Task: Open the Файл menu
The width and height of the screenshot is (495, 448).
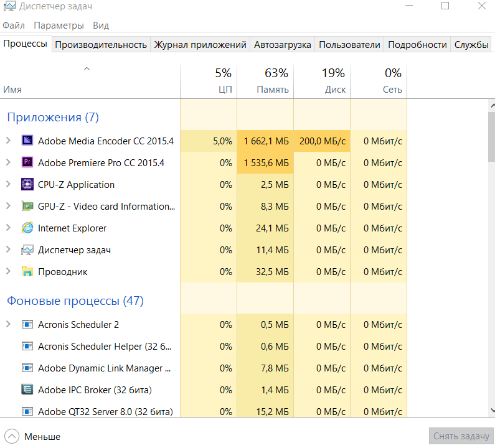Action: point(14,26)
